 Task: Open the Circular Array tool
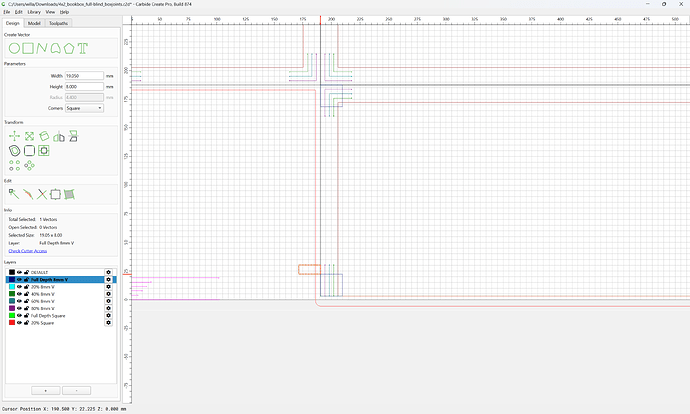29,165
